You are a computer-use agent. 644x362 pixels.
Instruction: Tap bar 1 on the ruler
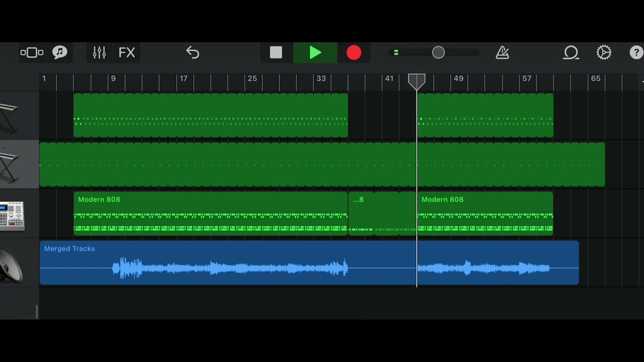[44, 78]
